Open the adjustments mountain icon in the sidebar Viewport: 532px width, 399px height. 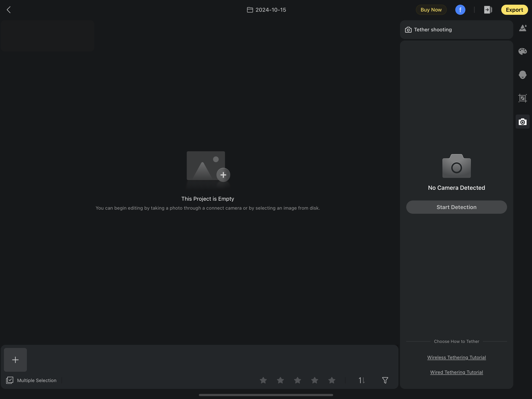click(522, 28)
